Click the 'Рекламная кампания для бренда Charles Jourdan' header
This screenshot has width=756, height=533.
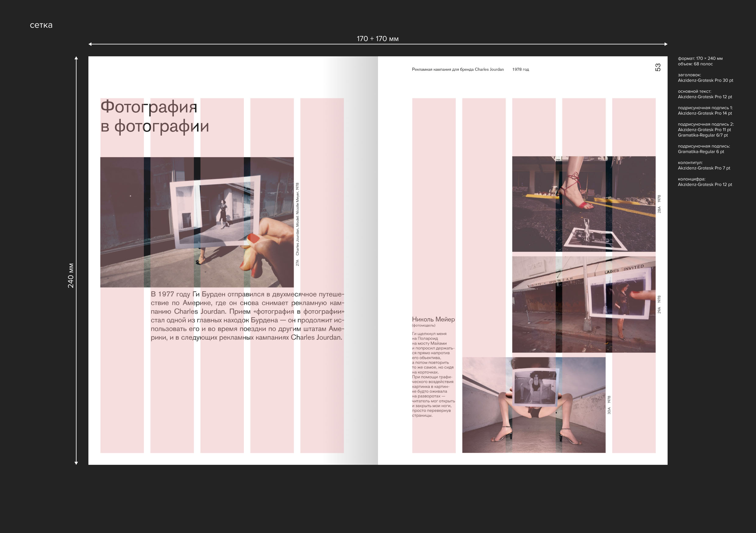click(457, 69)
